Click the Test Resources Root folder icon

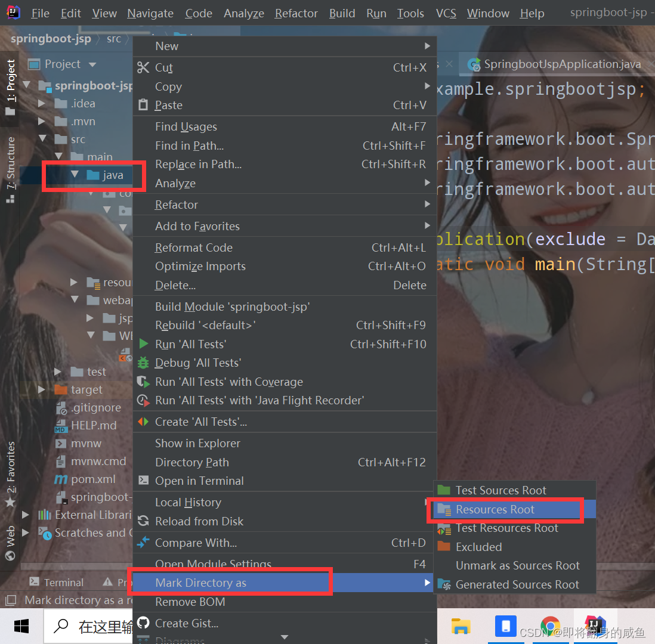[444, 528]
